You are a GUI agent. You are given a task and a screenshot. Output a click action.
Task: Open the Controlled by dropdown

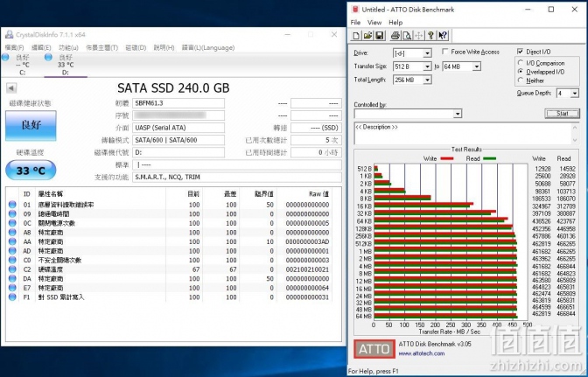(x=457, y=114)
